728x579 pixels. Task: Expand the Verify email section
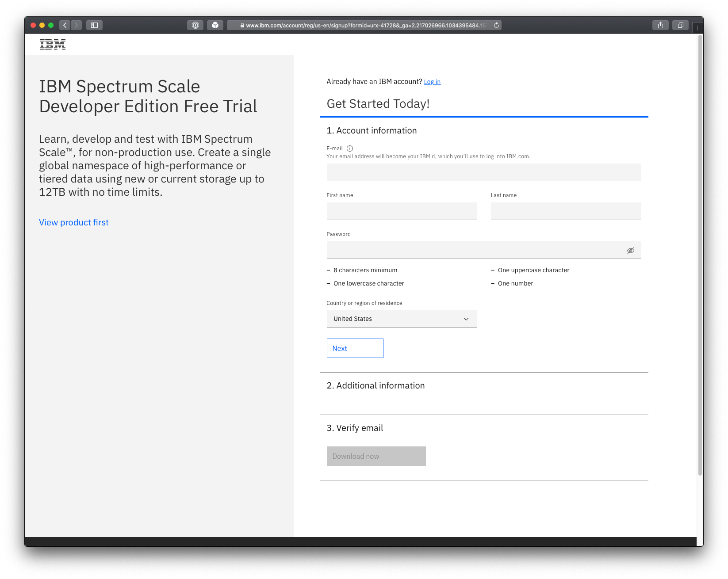(355, 428)
